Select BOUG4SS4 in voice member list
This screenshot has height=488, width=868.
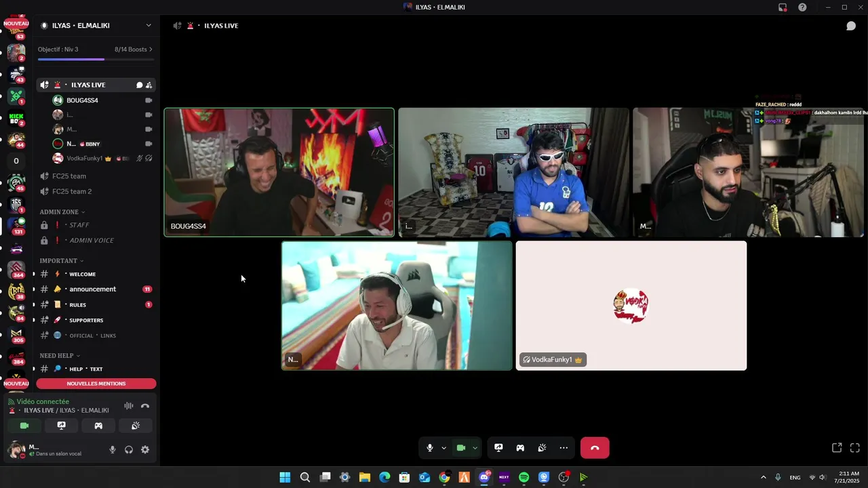[x=82, y=100]
